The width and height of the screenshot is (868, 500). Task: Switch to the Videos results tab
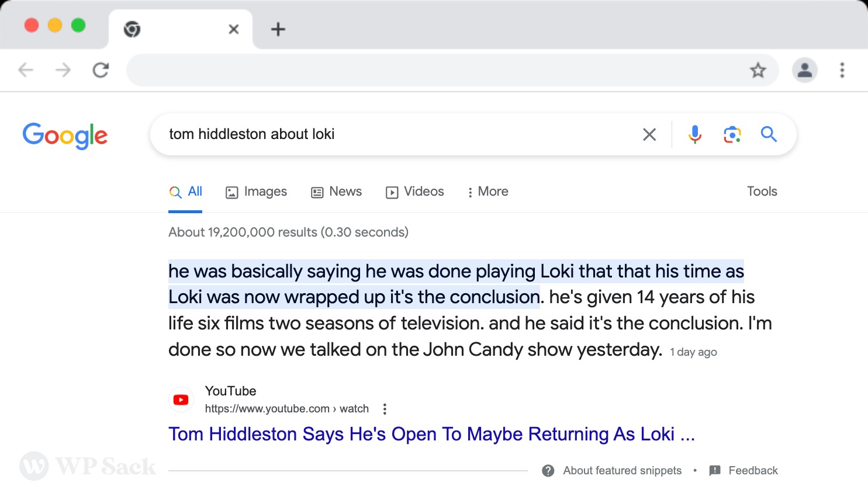pyautogui.click(x=414, y=192)
